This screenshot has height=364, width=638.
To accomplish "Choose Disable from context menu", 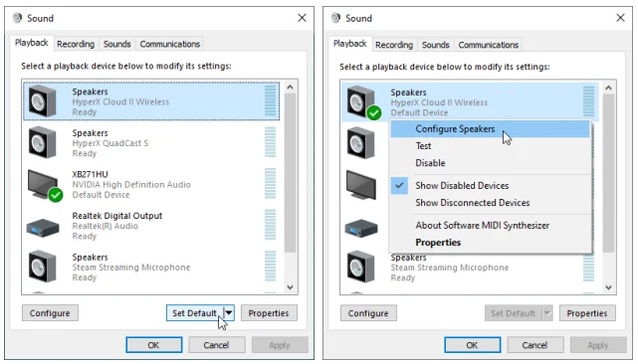I will [x=490, y=163].
